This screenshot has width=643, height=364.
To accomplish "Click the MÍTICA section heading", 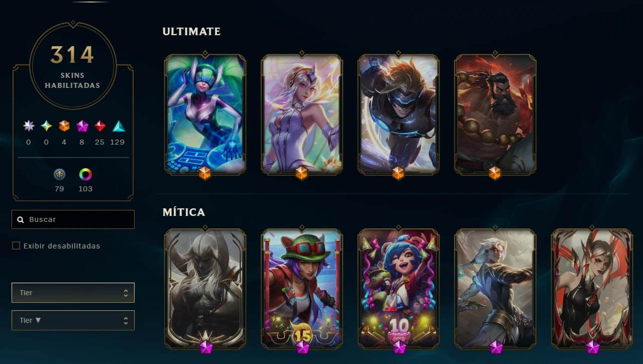I will [x=184, y=212].
